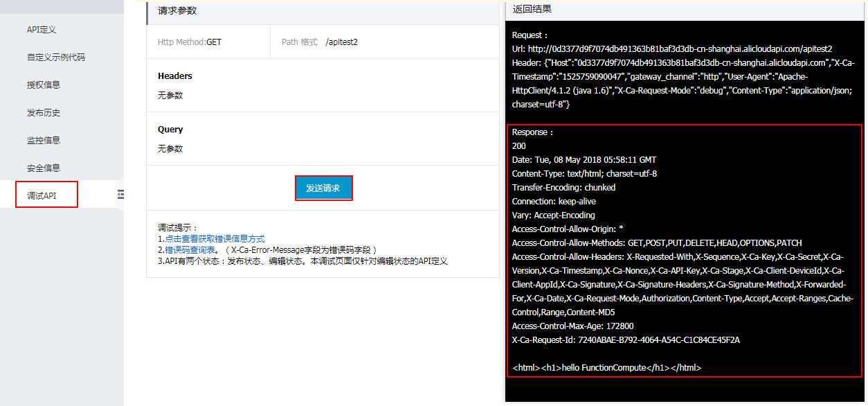The width and height of the screenshot is (868, 406).
Task: Click the 请求参数 section header
Action: (177, 10)
